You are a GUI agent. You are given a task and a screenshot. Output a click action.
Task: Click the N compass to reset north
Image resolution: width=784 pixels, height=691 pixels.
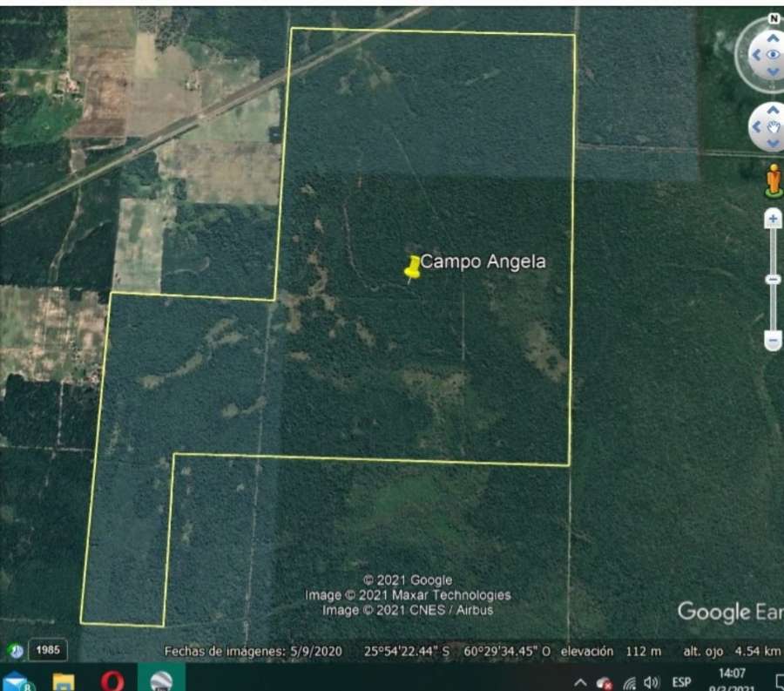[772, 17]
